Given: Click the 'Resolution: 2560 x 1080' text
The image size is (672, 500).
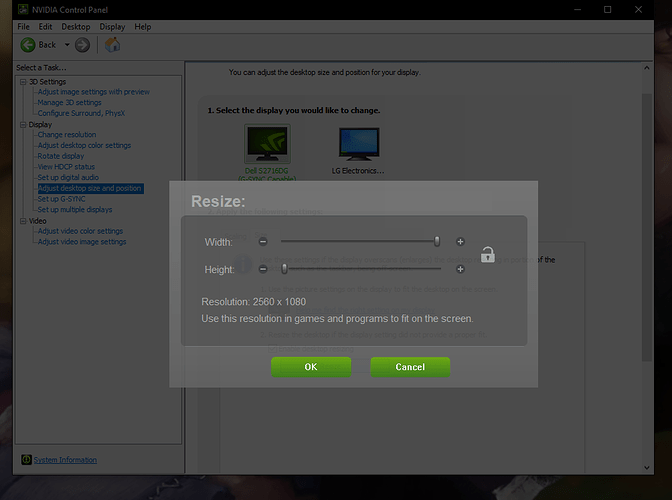Looking at the screenshot, I should click(254, 302).
